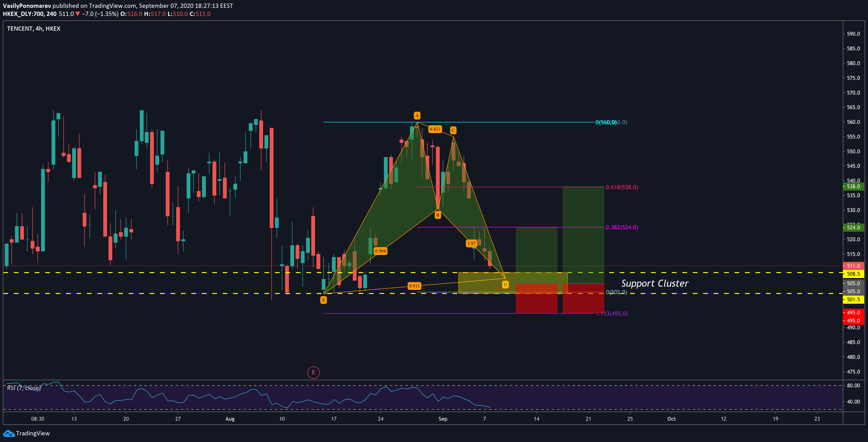Click the 'Sep' date label on time axis

(443, 419)
